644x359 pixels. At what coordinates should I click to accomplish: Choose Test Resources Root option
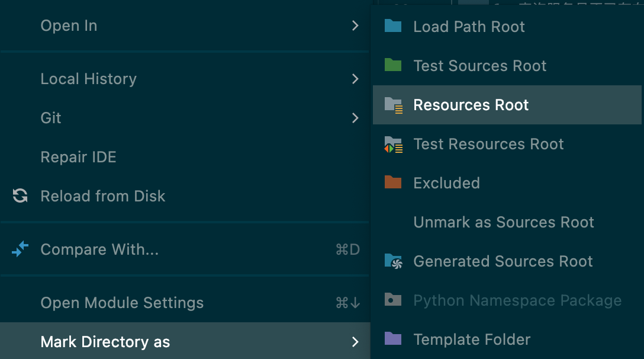coord(488,144)
